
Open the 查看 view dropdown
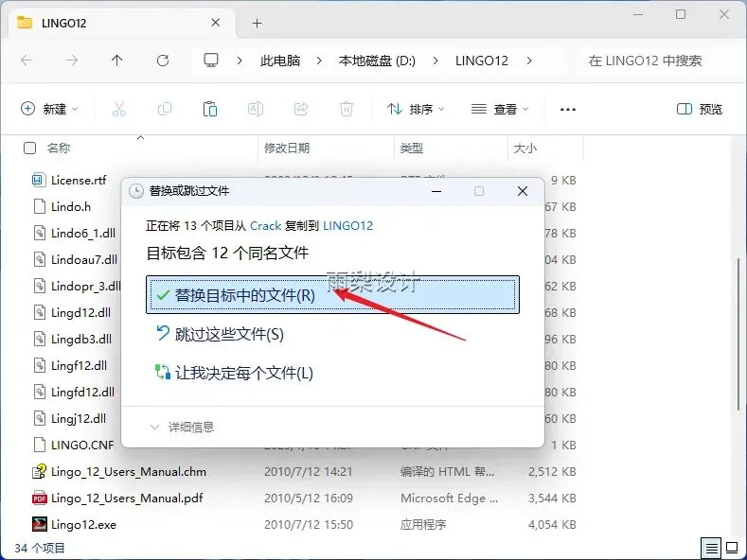click(500, 109)
